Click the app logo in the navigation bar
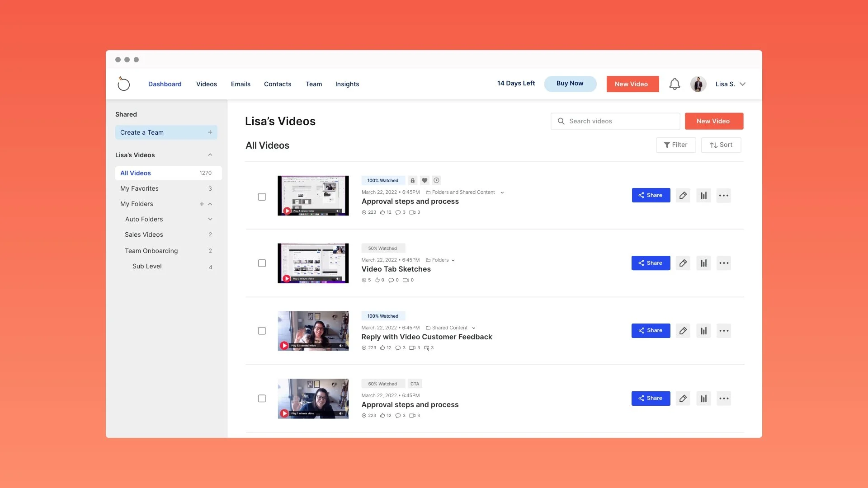868x488 pixels. coord(123,84)
